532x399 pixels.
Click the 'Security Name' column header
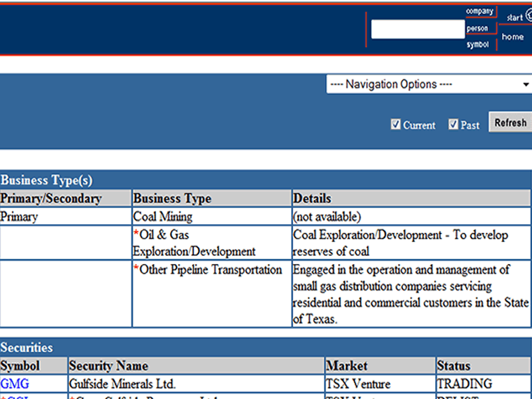click(x=196, y=366)
